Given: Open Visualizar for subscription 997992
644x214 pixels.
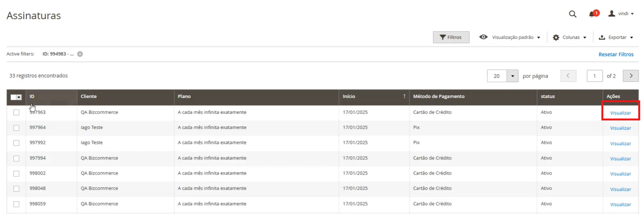Looking at the screenshot, I should (x=620, y=143).
